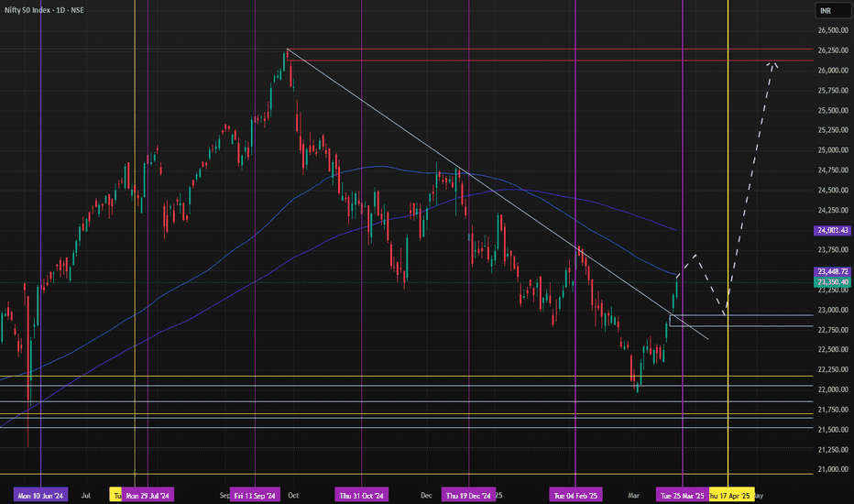Click the green 23,350.40 last price label

[832, 281]
